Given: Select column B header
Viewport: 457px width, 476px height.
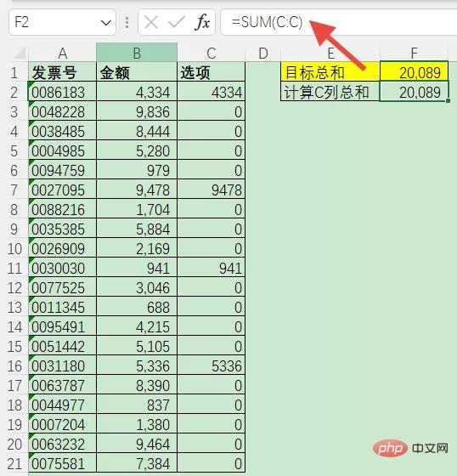Looking at the screenshot, I should [137, 53].
